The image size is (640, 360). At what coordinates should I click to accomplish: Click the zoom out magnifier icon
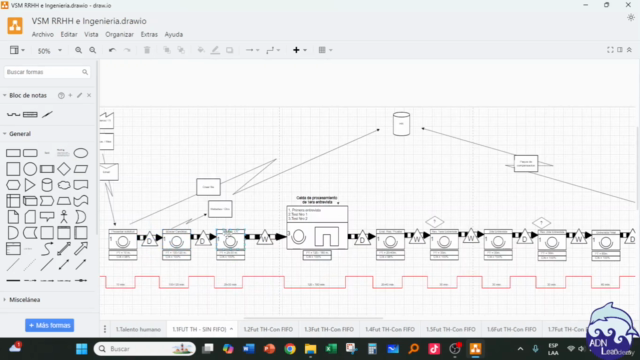[x=93, y=50]
